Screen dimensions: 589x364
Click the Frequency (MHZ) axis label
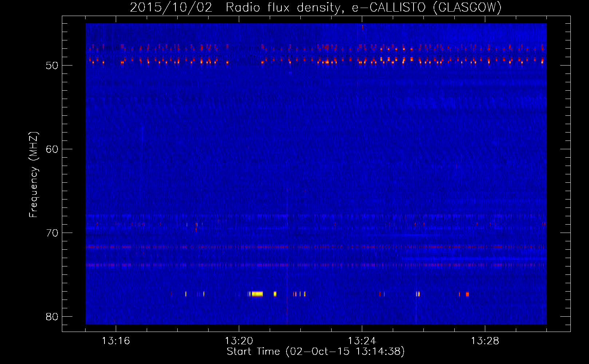click(33, 175)
